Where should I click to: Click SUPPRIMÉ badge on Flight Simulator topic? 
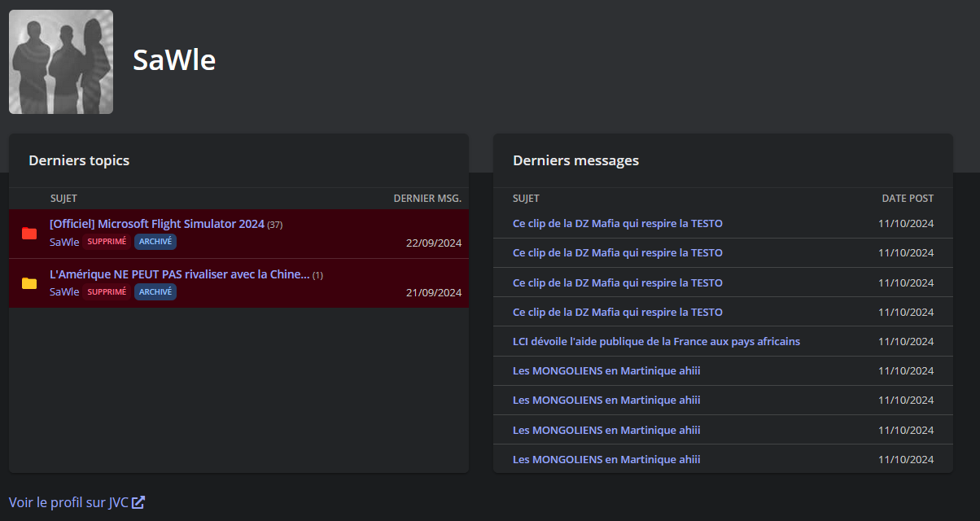pos(107,242)
